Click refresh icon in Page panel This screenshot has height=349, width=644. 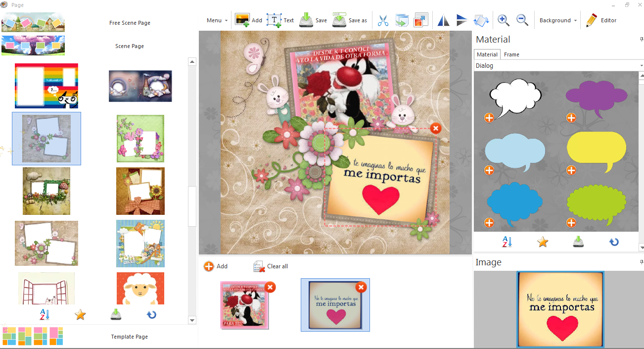click(x=151, y=314)
